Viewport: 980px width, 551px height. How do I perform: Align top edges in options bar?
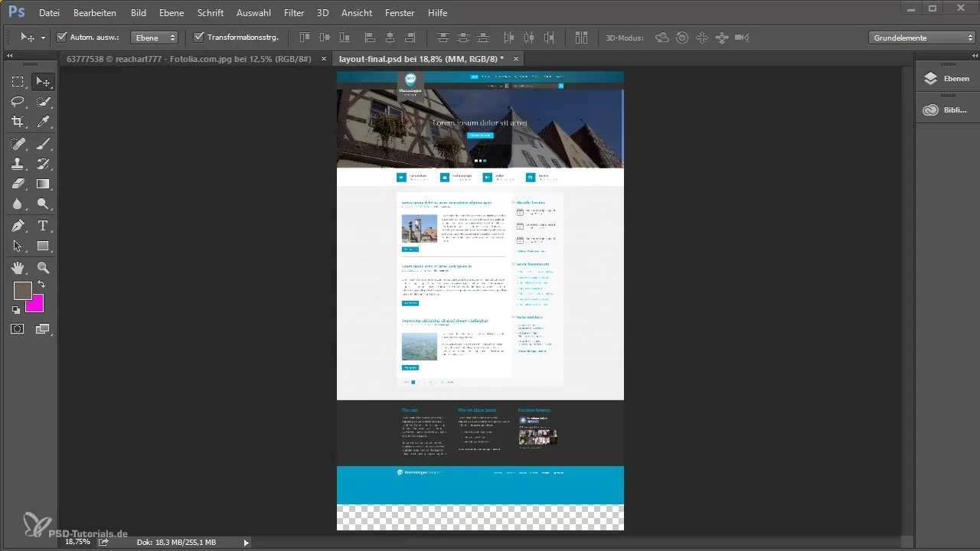coord(305,37)
